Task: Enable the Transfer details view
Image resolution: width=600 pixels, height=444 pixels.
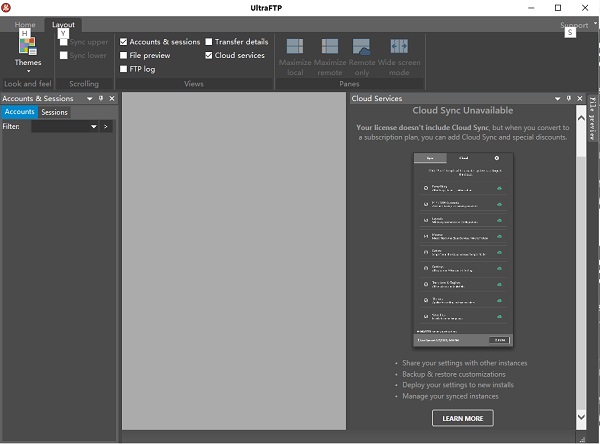Action: click(x=209, y=42)
